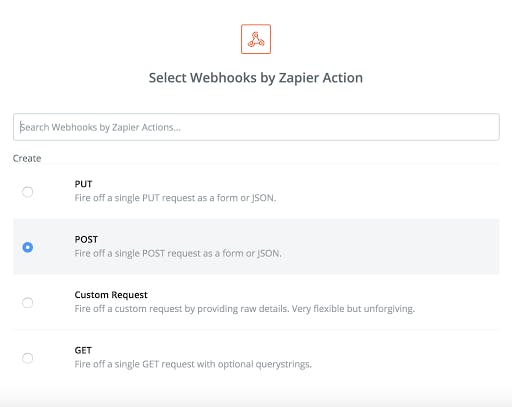
Task: Click empty right side of Custom Request row
Action: pos(457,302)
